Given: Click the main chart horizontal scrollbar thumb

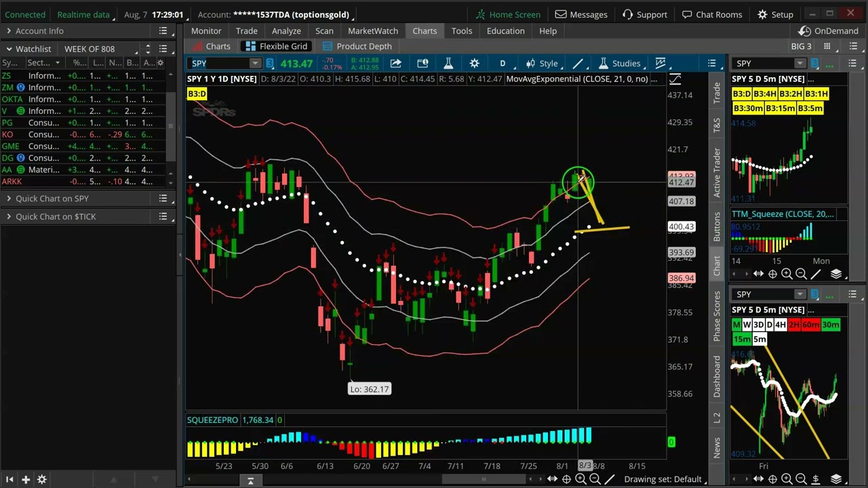Looking at the screenshot, I should (x=483, y=479).
